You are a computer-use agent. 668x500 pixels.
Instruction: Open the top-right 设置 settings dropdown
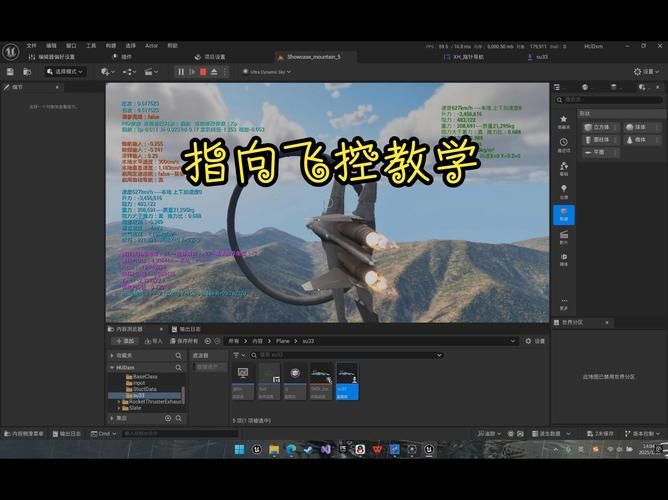click(x=646, y=72)
